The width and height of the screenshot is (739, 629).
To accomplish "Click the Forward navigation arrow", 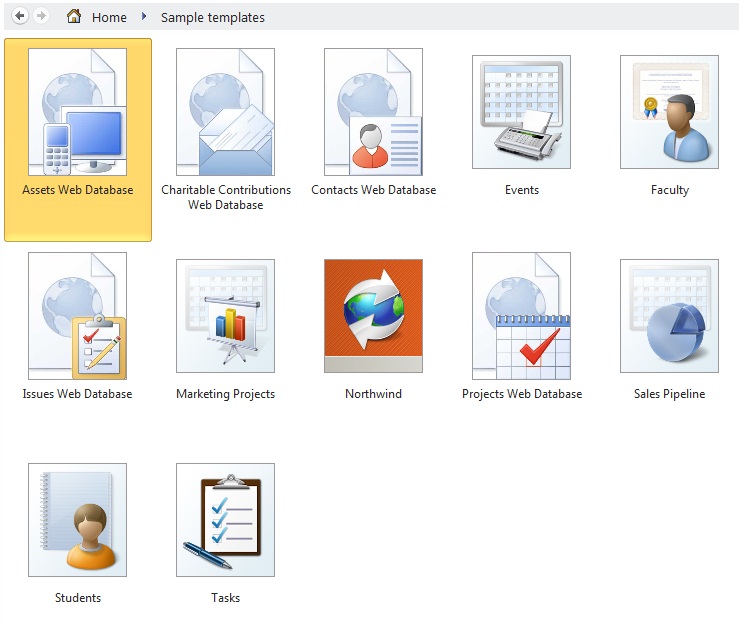I will tap(41, 17).
